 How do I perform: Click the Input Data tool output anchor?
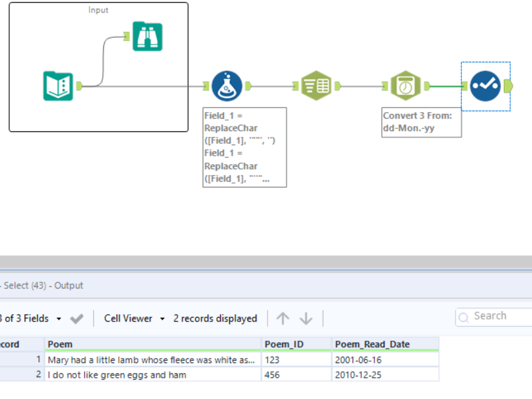pos(80,86)
